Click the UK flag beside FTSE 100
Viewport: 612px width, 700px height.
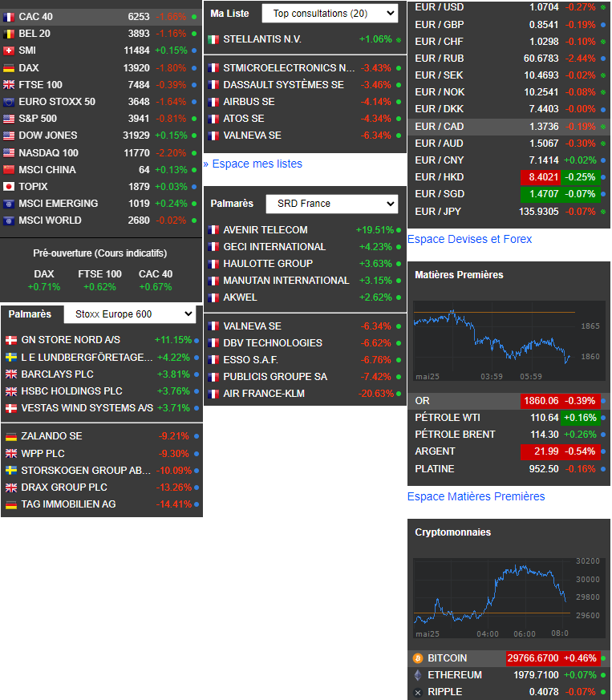tap(9, 85)
